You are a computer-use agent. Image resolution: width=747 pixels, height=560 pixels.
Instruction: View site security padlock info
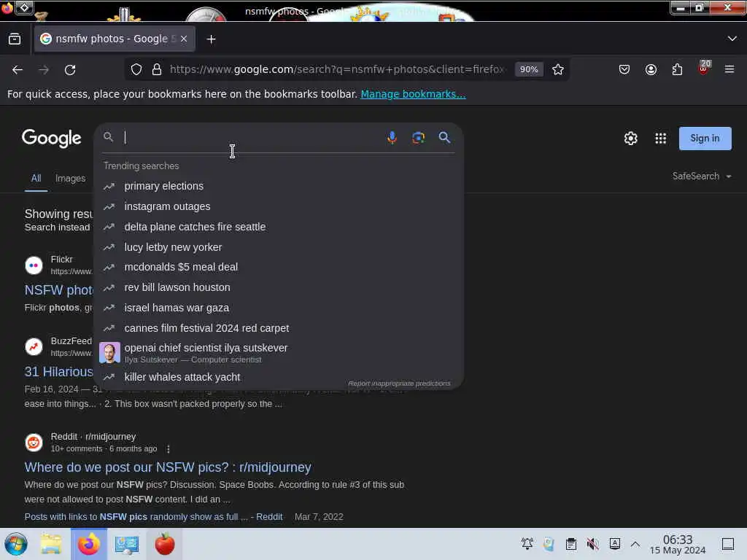(157, 69)
